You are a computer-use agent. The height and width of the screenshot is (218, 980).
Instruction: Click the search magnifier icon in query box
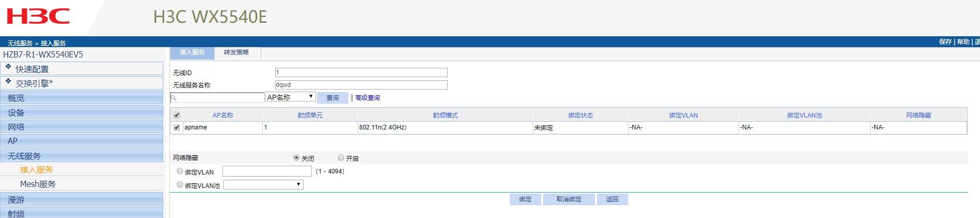tap(174, 98)
